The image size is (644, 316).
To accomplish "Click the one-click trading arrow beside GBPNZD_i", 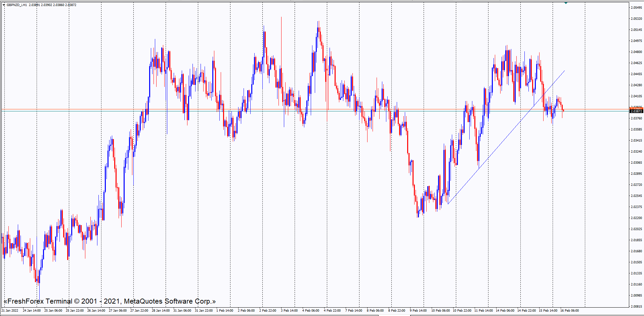I will tap(4, 5).
